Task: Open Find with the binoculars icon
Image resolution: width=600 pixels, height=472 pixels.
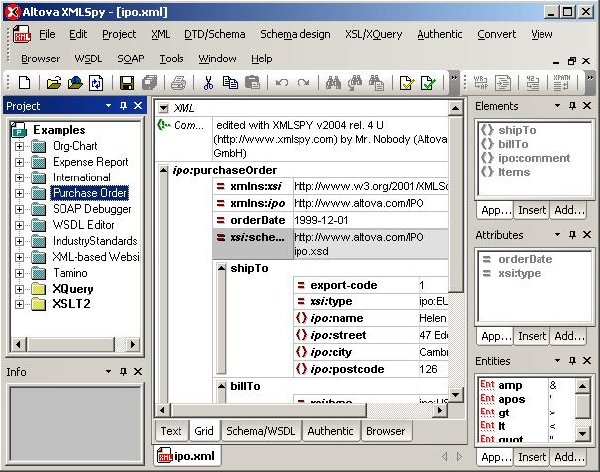Action: click(333, 82)
